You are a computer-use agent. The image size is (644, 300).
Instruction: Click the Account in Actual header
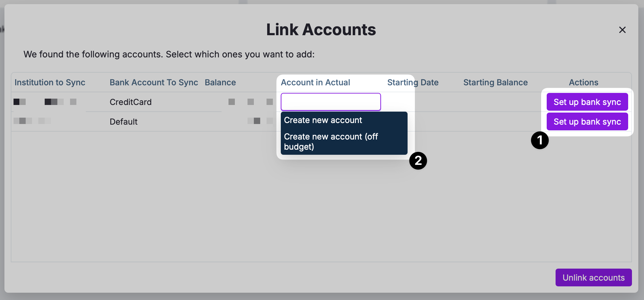[x=315, y=82]
